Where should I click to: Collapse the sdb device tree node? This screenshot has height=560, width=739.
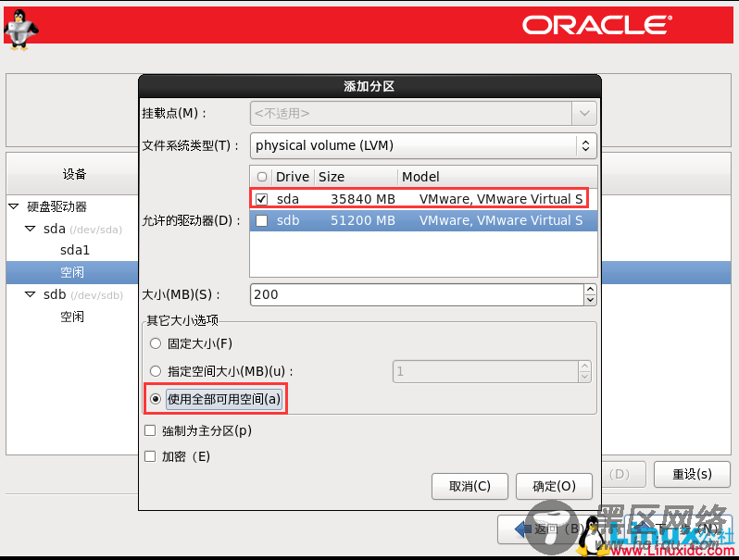[x=31, y=295]
